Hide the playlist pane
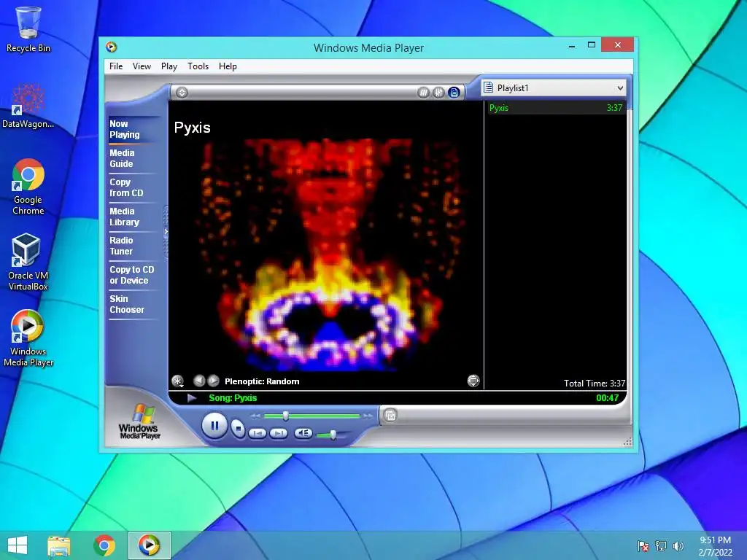This screenshot has width=747, height=560. coord(454,93)
